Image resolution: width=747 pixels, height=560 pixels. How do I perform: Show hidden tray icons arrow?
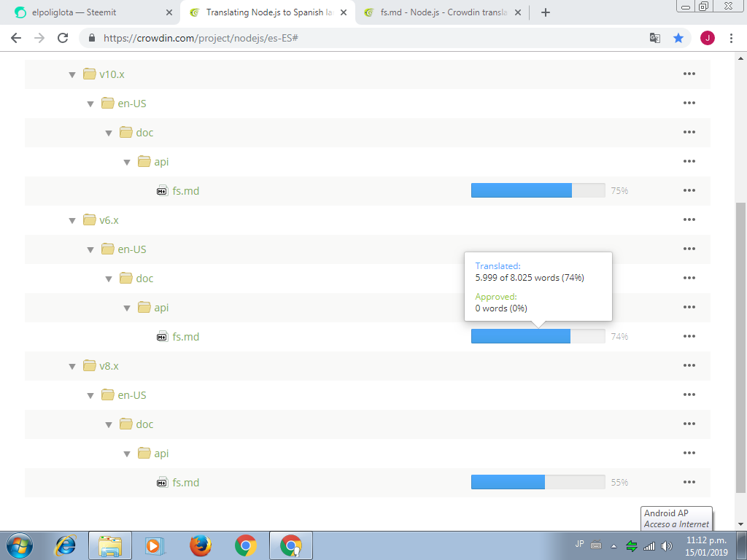pos(614,546)
